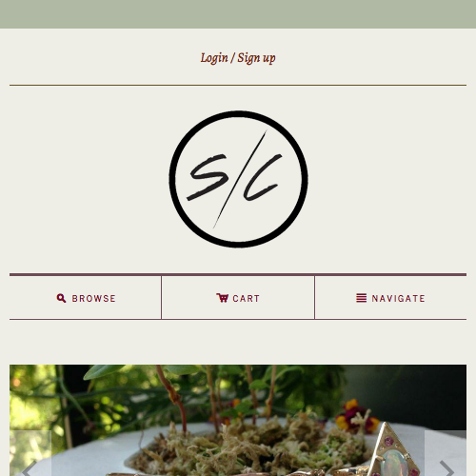Viewport: 476px width, 476px height.
Task: Click the words 'Sign up'
Action: pos(256,58)
